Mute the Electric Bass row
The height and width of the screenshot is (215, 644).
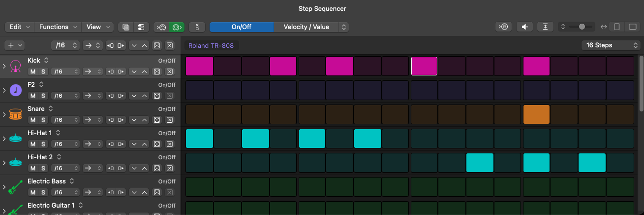(33, 192)
